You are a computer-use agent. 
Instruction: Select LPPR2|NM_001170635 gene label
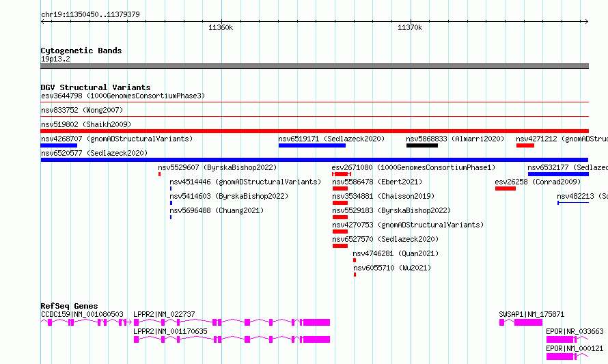(x=170, y=331)
